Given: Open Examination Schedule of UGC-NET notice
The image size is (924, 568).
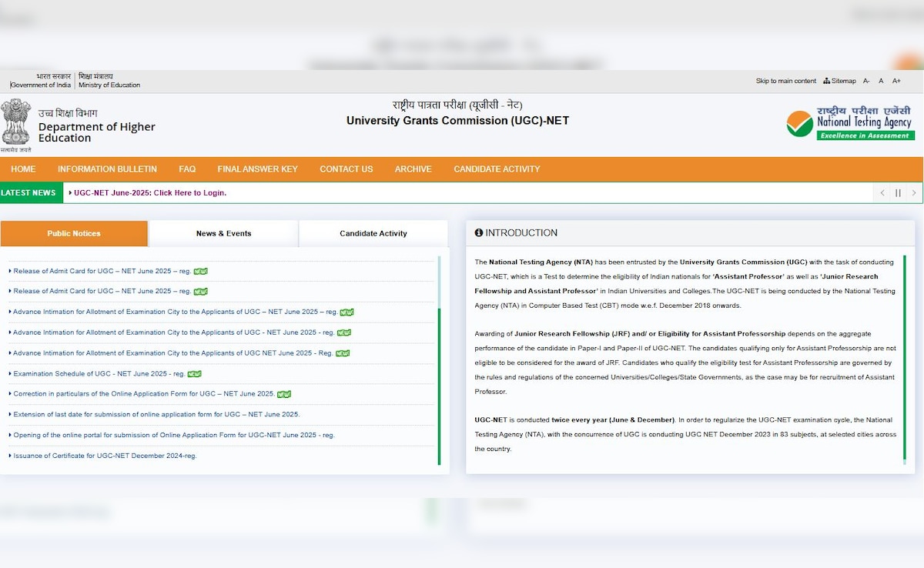Looking at the screenshot, I should (x=99, y=374).
